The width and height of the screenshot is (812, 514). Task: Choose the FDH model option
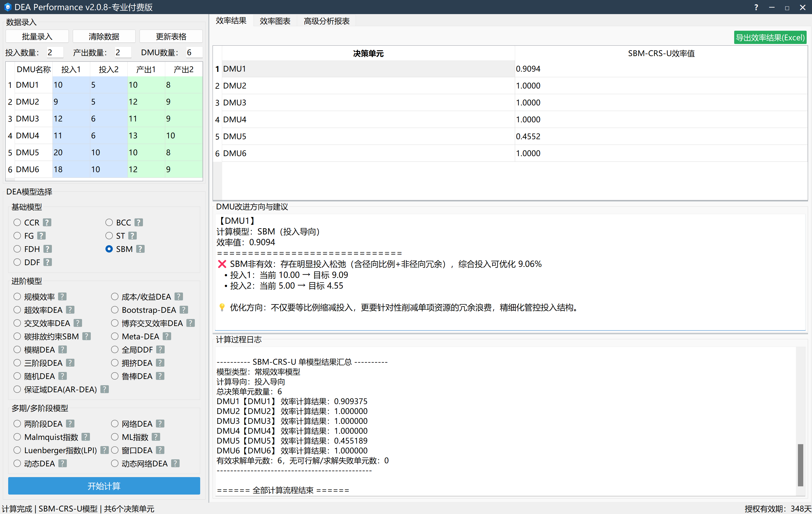click(x=17, y=249)
